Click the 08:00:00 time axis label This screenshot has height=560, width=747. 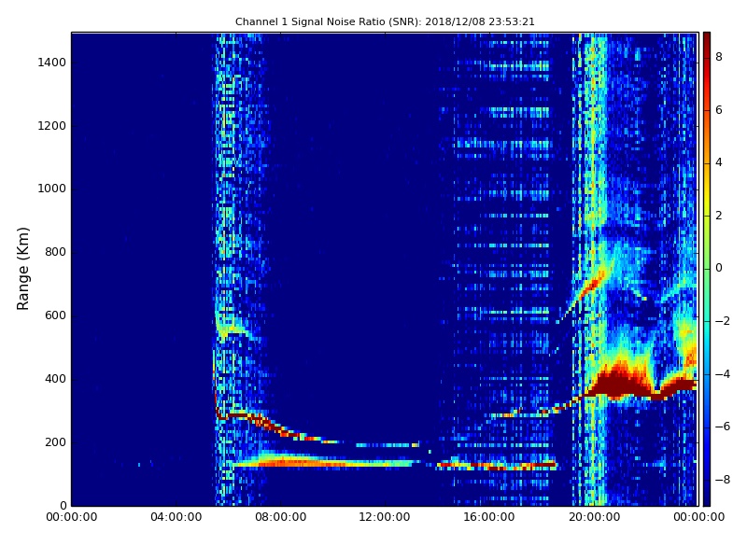[x=281, y=517]
